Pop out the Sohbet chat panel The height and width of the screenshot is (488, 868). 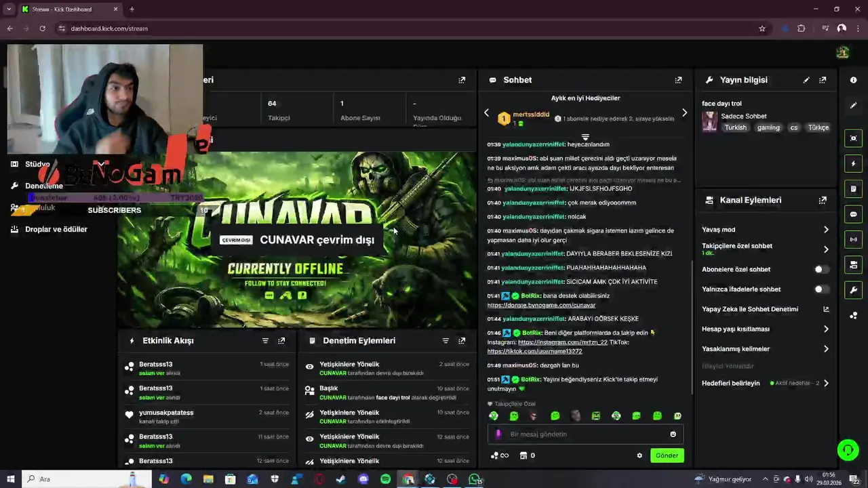pos(678,80)
